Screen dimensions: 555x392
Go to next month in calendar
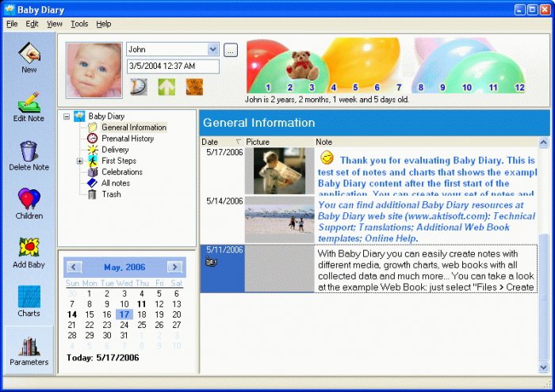pyautogui.click(x=175, y=267)
